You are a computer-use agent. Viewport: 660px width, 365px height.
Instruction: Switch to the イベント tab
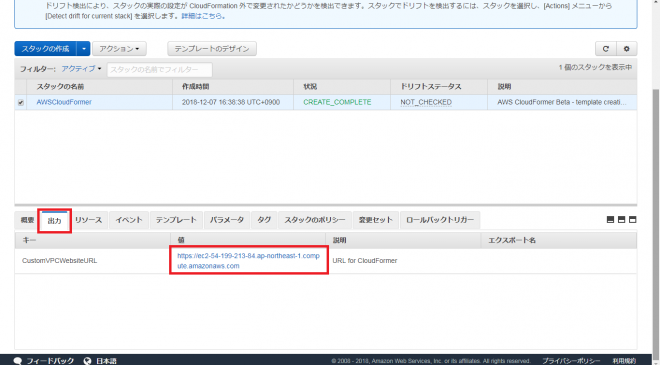pos(129,220)
